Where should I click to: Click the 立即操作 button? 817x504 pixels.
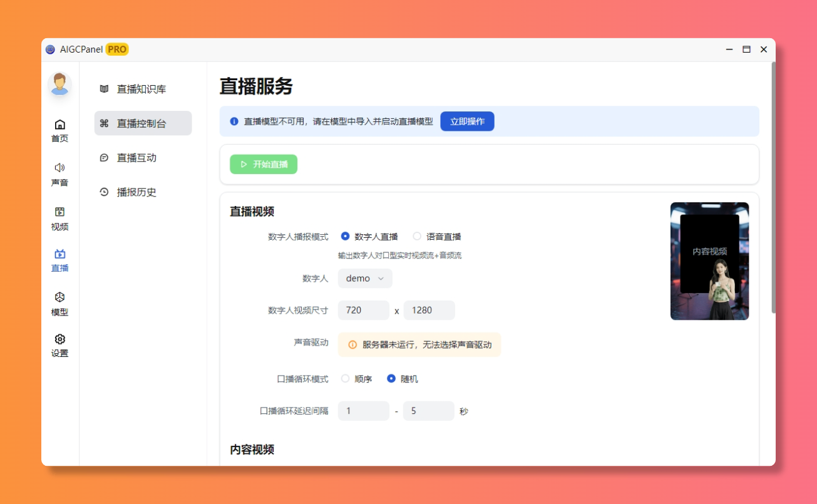click(x=467, y=121)
